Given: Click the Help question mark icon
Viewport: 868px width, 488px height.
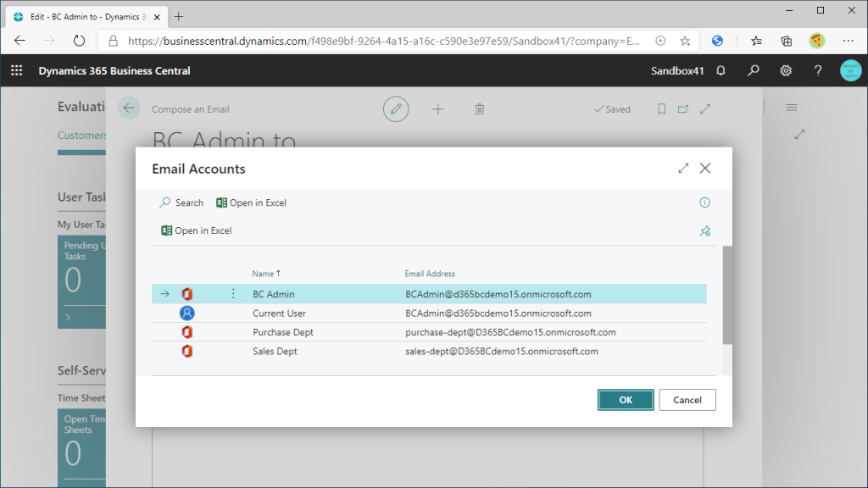Looking at the screenshot, I should (818, 71).
